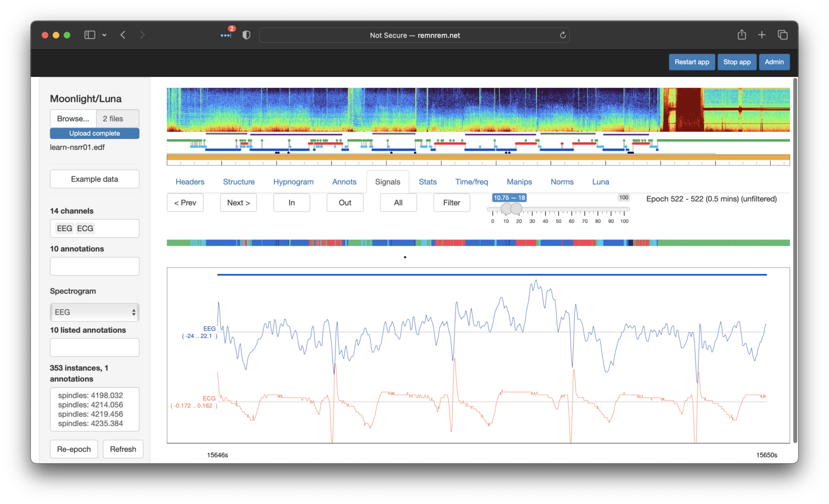The height and width of the screenshot is (504, 829).
Task: Select spindles: 4214.056 in instances list
Action: [x=91, y=405]
